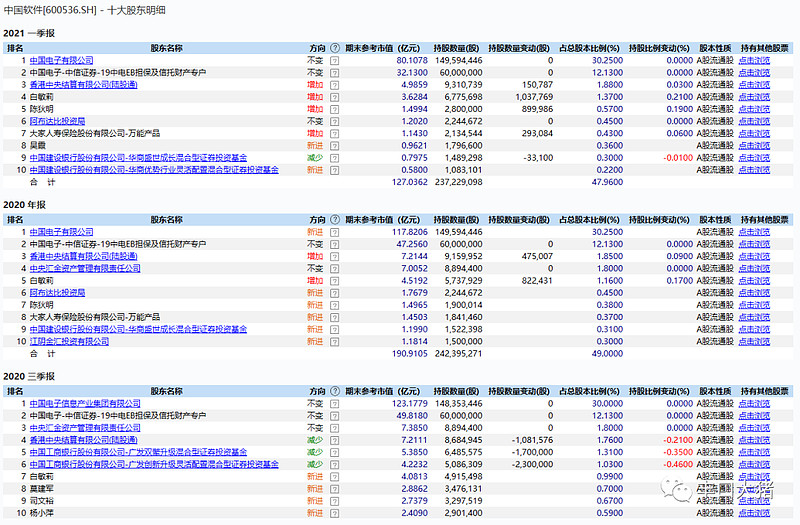Screen dimensions: 800x525
Task: Click 点击浏览 for 广发创新升级 fund row
Action: coord(754,464)
